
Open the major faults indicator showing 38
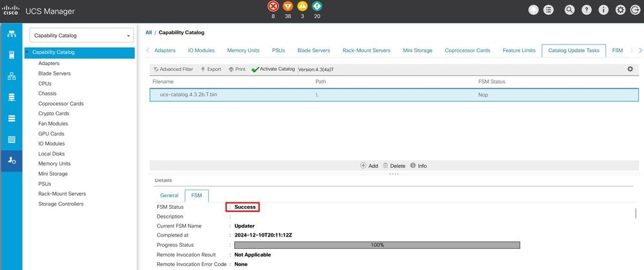coord(288,6)
